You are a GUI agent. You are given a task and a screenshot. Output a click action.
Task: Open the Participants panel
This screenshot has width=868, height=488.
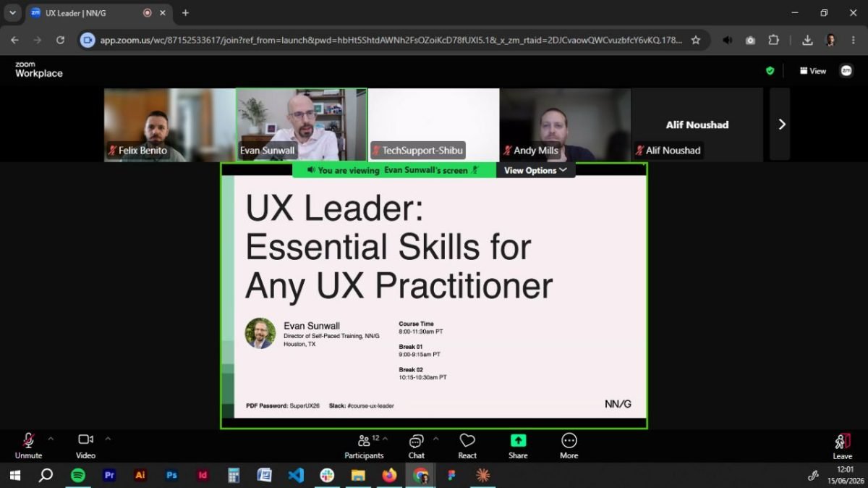click(364, 446)
